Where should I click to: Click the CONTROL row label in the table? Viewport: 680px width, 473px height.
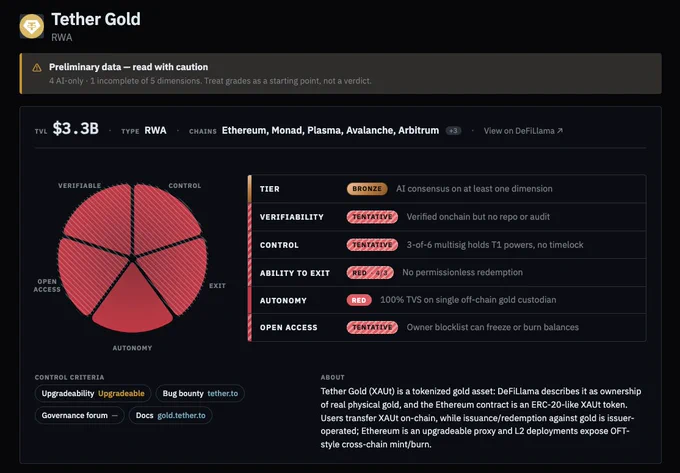click(279, 245)
